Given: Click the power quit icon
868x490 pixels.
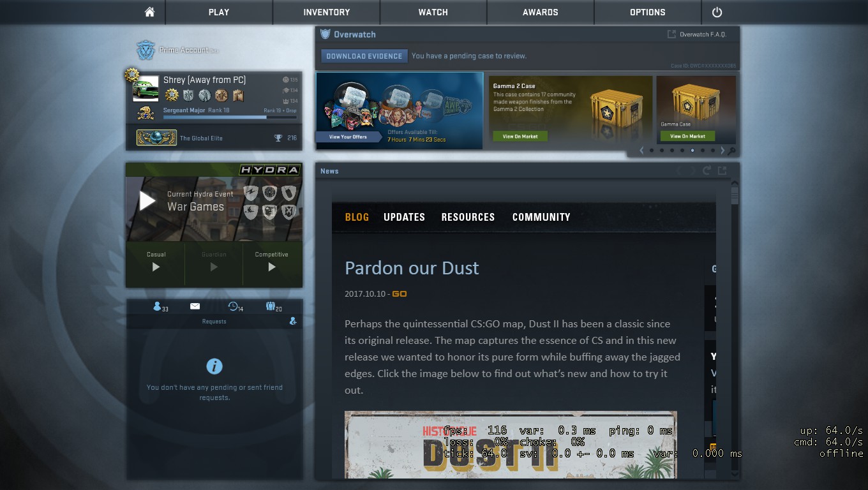Looking at the screenshot, I should 717,12.
